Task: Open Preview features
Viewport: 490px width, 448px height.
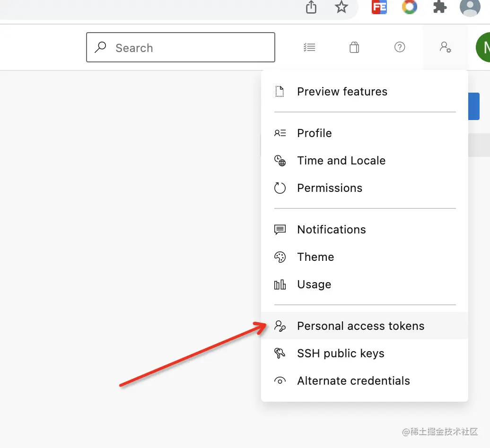Action: pos(342,92)
